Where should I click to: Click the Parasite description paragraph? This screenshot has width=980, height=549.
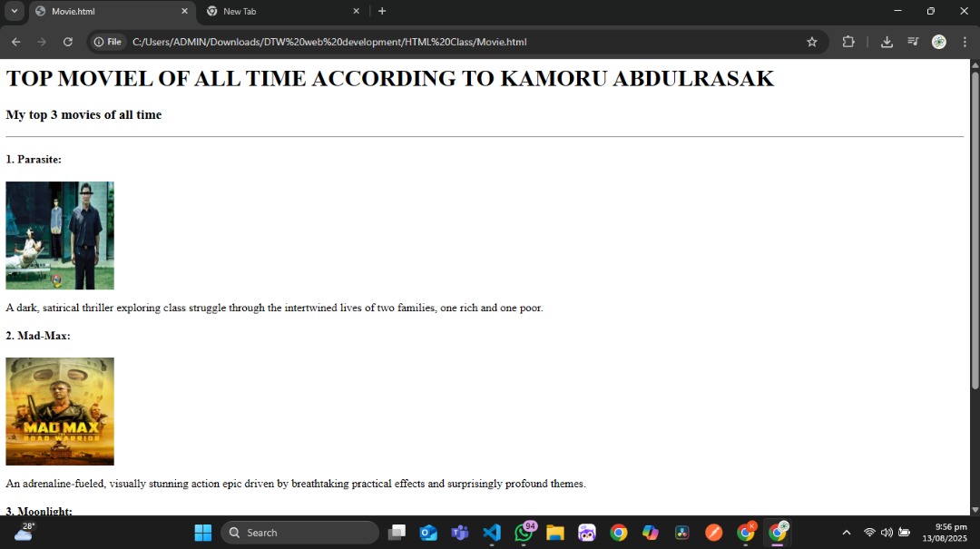coord(274,308)
